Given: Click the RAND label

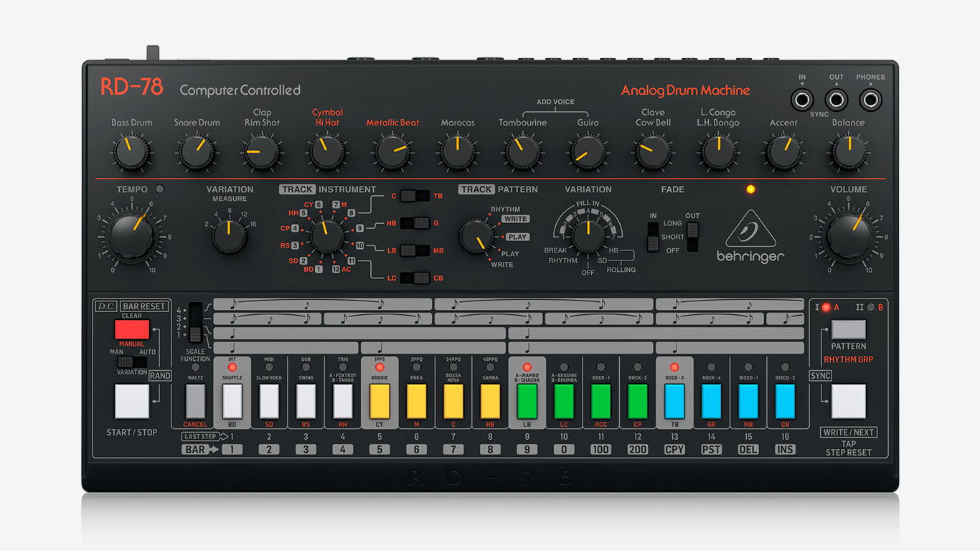Looking at the screenshot, I should coord(160,375).
